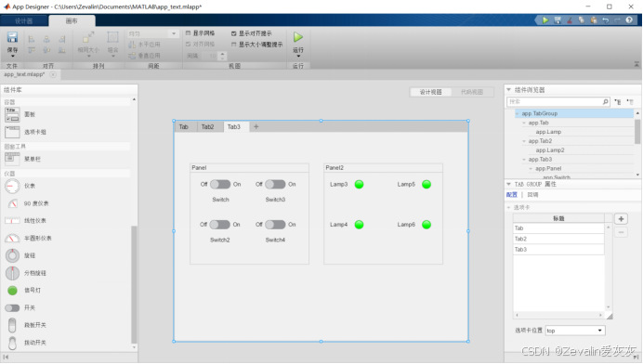643x364 pixels.
Task: Switch to Designer (设计器) ribbon tab
Action: (x=24, y=21)
